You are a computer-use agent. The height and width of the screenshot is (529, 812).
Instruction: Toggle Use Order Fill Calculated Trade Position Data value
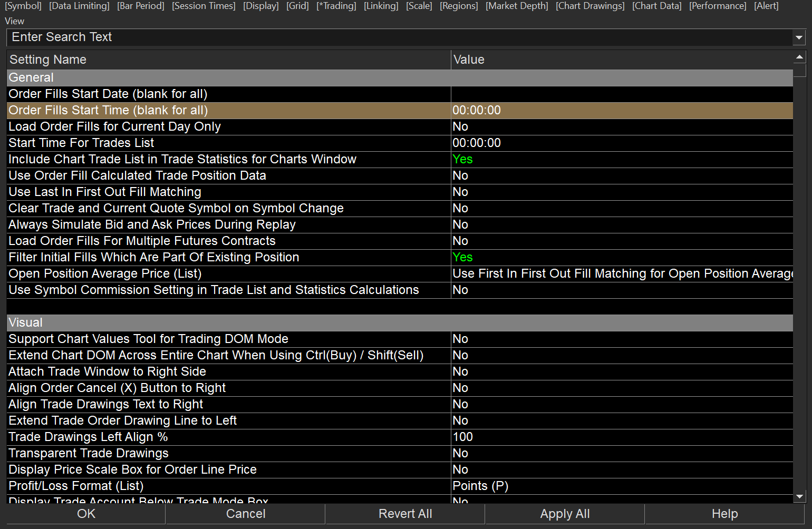622,175
